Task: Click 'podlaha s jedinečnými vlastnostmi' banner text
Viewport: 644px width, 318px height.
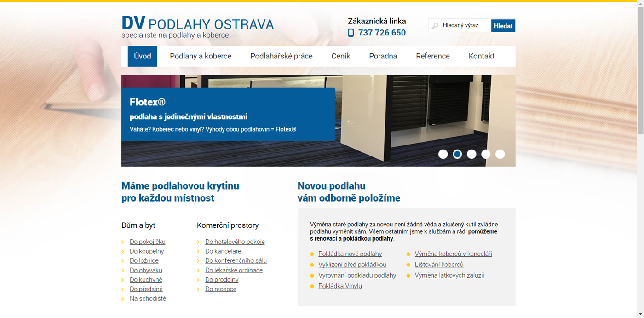Action: click(189, 117)
